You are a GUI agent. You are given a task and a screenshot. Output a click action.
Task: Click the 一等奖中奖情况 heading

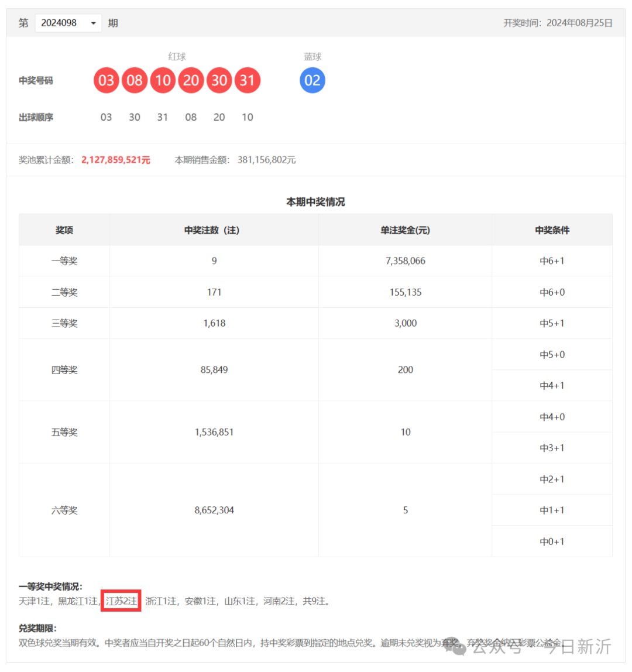pos(50,587)
